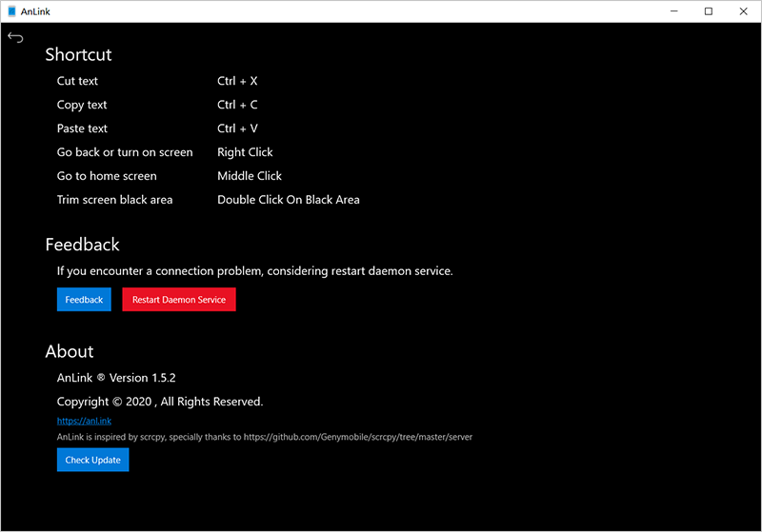Viewport: 762px width, 532px height.
Task: Open the https://anl.ink link
Action: [x=84, y=421]
